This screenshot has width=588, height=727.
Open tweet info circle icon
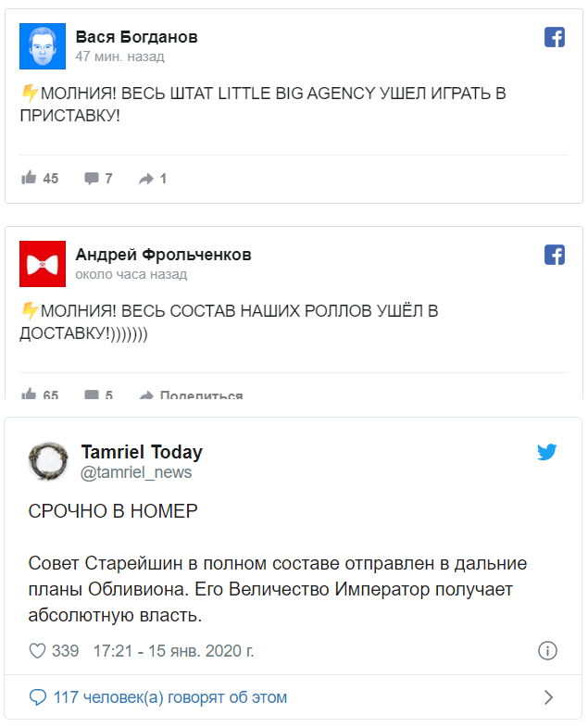547,651
